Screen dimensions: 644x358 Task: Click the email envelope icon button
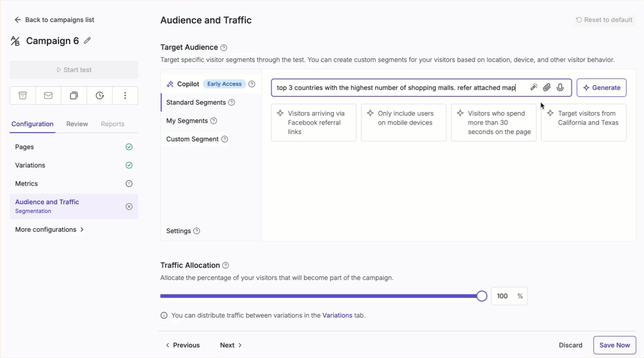click(48, 95)
